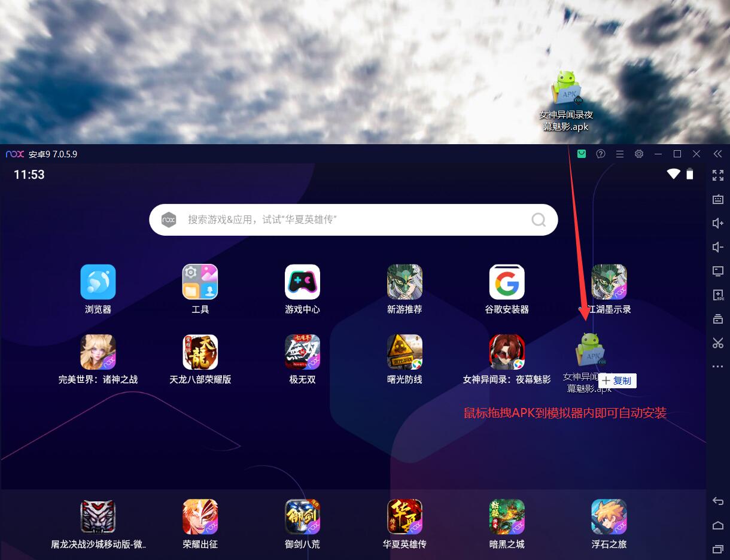Open 暗黑之城 in the dock
This screenshot has width=730, height=560.
point(507,517)
